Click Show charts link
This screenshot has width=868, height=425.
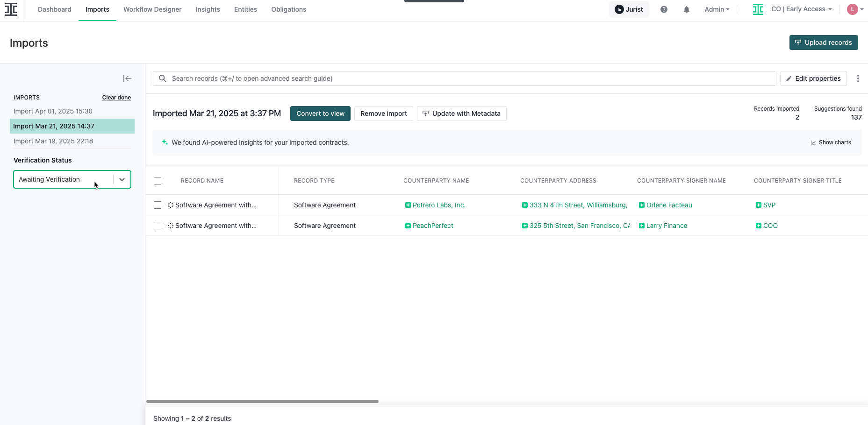[831, 142]
